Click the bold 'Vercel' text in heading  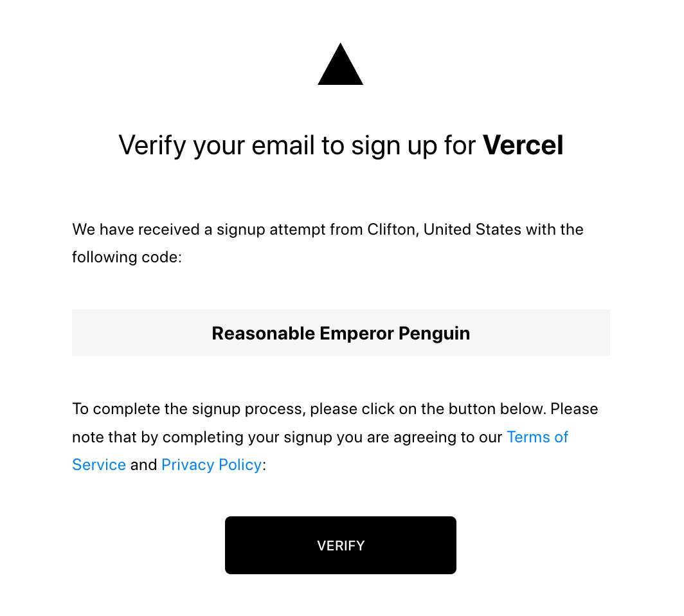click(x=523, y=145)
